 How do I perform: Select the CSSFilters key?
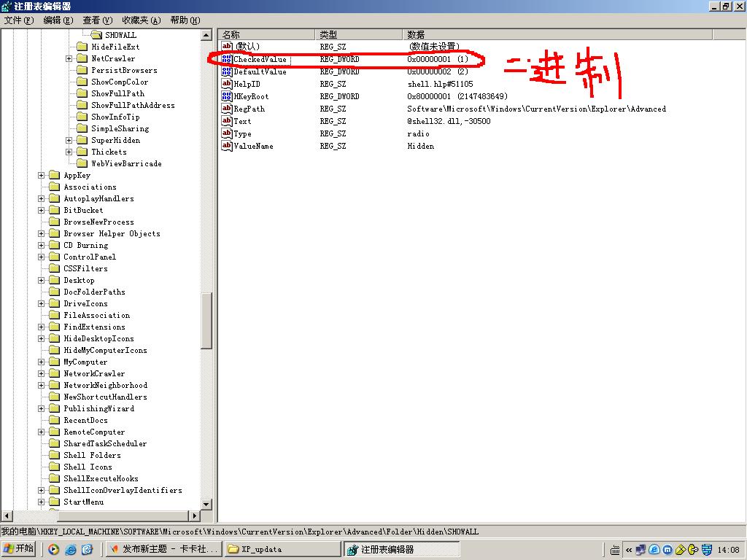click(x=86, y=268)
